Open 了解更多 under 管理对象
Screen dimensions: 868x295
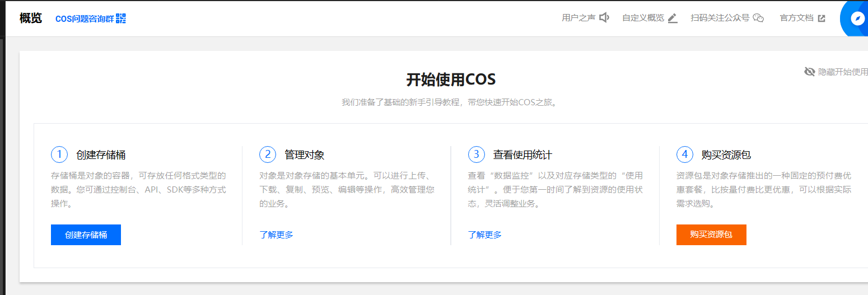[x=276, y=235]
